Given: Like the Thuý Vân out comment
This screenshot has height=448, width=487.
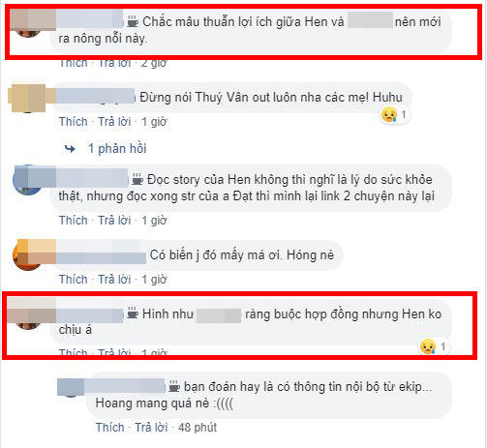Looking at the screenshot, I should [x=74, y=122].
